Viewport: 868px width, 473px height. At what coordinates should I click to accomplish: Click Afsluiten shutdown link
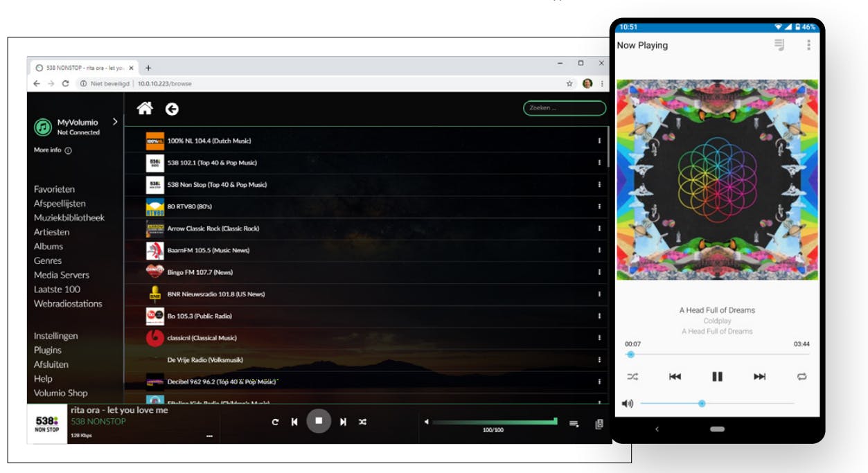point(51,364)
